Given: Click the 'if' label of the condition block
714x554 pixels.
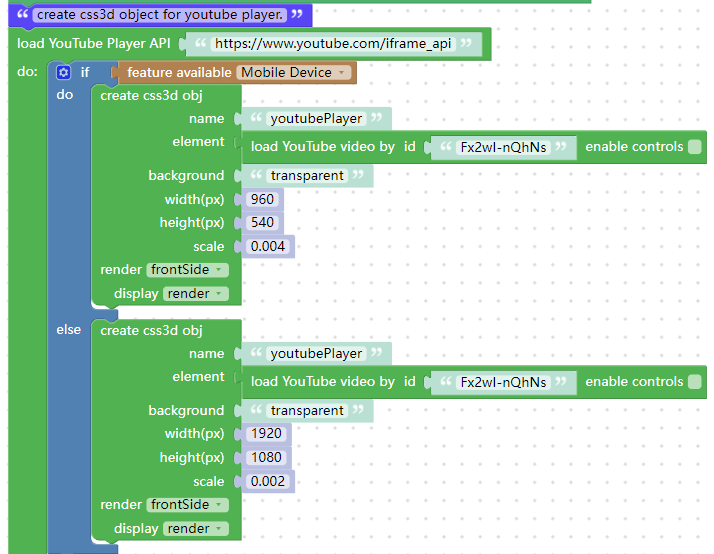Looking at the screenshot, I should (85, 72).
